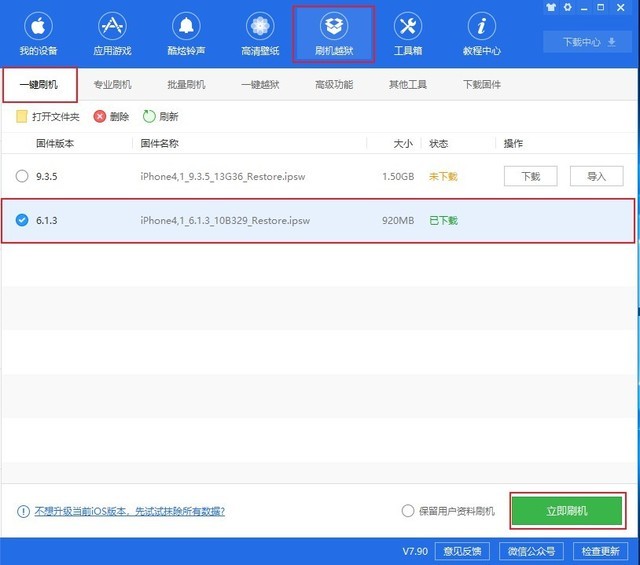640x565 pixels.
Task: Open 应用游戏 apps and games section
Action: click(112, 34)
